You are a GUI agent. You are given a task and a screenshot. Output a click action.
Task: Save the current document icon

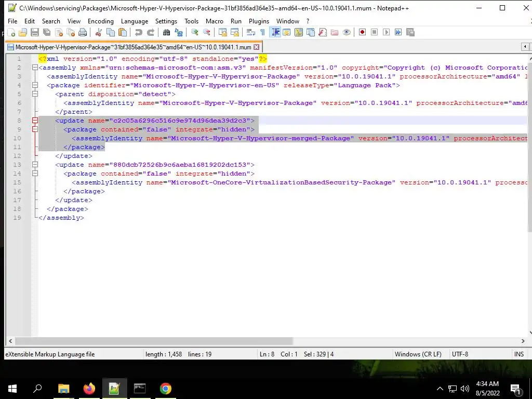35,32
